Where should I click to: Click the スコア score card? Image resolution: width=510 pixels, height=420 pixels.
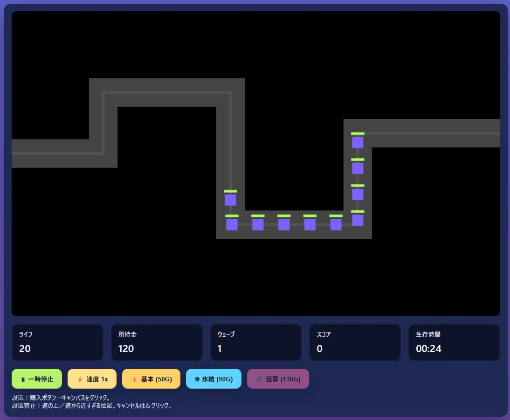(x=355, y=343)
